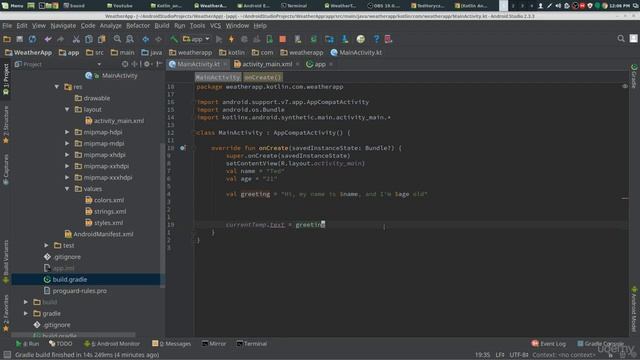Open the Messages tool window button
Viewport: 640px width, 360px height.
click(x=171, y=344)
